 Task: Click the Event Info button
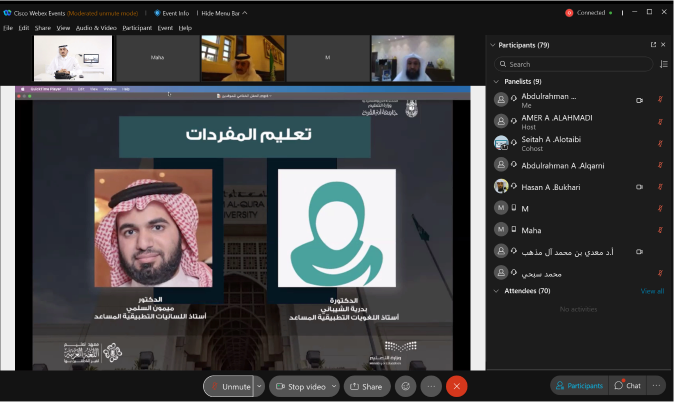pos(172,13)
